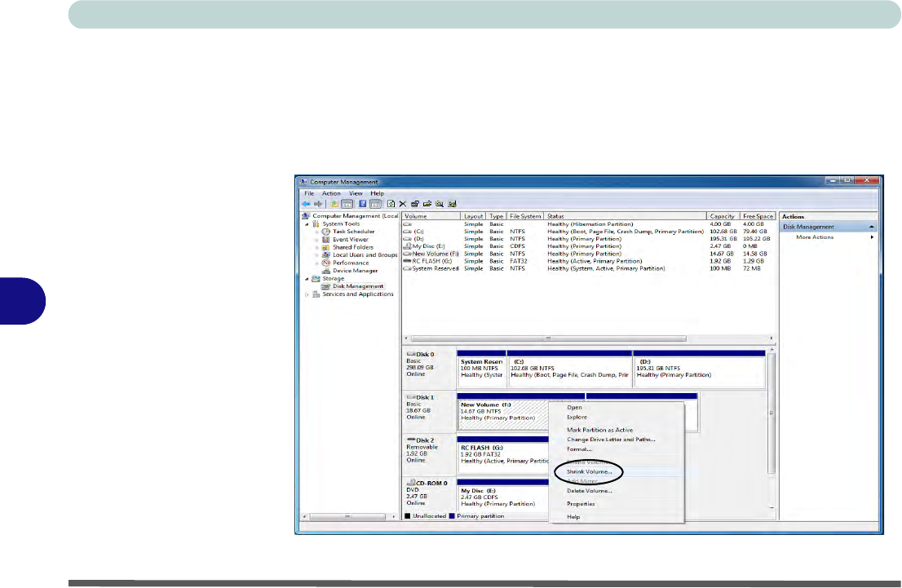Screen dimensions: 902x588
Task: Click the Back arrow toolbar icon
Action: click(306, 204)
